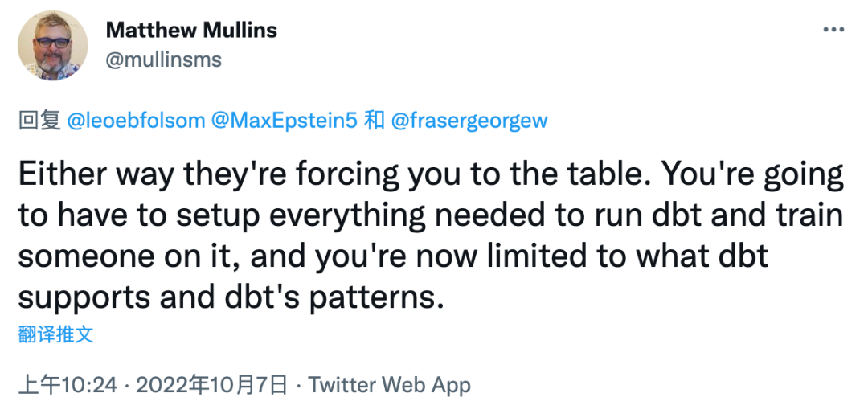The height and width of the screenshot is (418, 868).
Task: Click the 回复 reply label
Action: 39,121
